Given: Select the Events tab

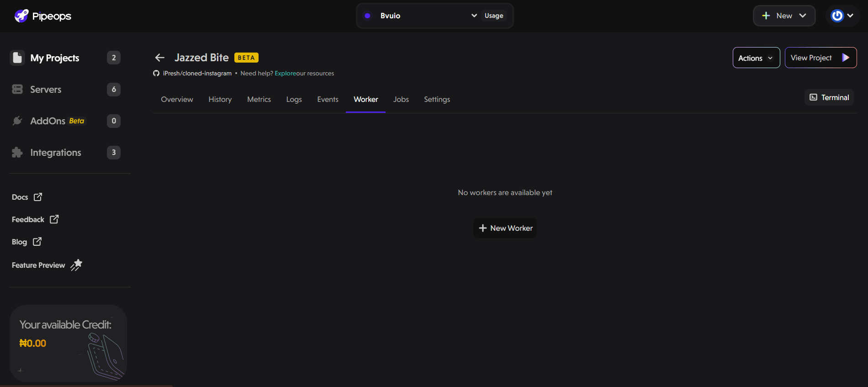Looking at the screenshot, I should tap(328, 99).
